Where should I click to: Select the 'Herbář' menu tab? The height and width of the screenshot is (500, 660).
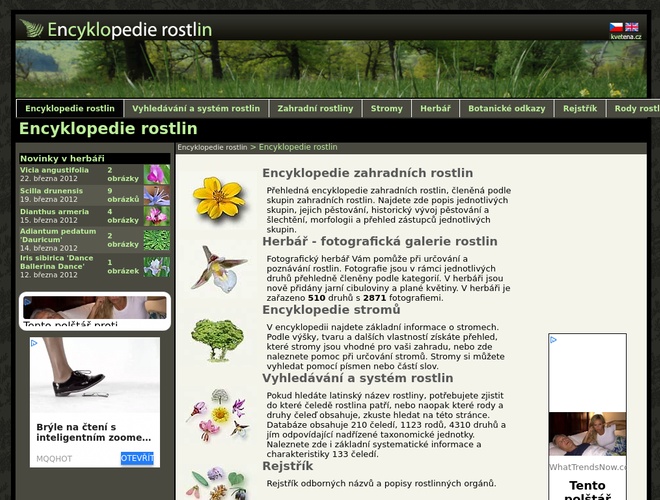pos(435,109)
